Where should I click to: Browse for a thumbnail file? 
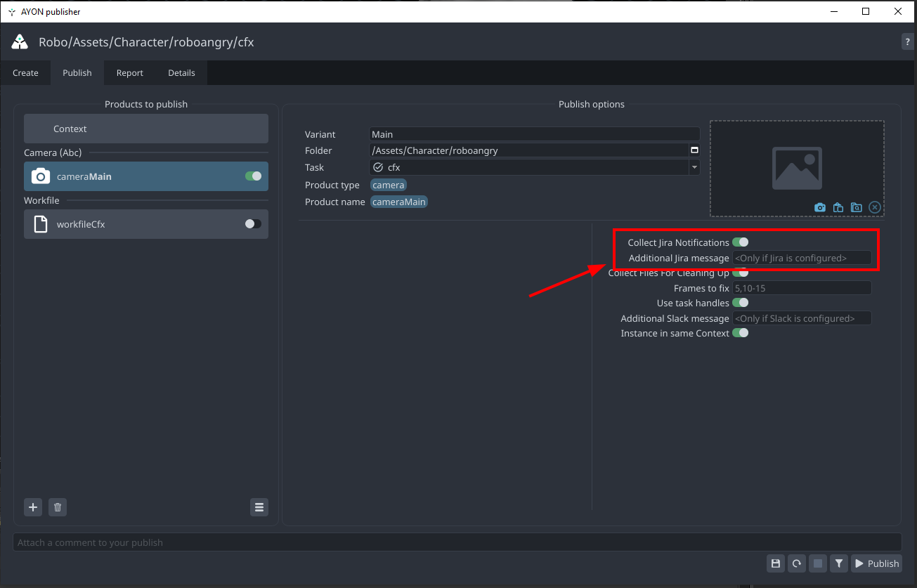857,207
